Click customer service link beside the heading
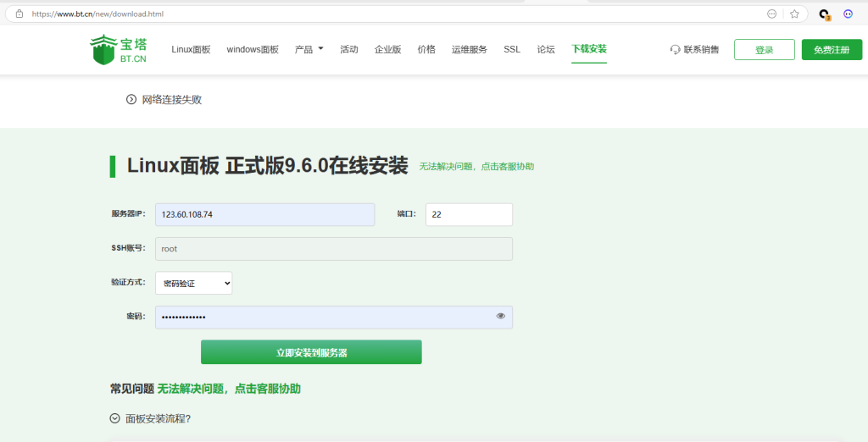 pos(476,167)
